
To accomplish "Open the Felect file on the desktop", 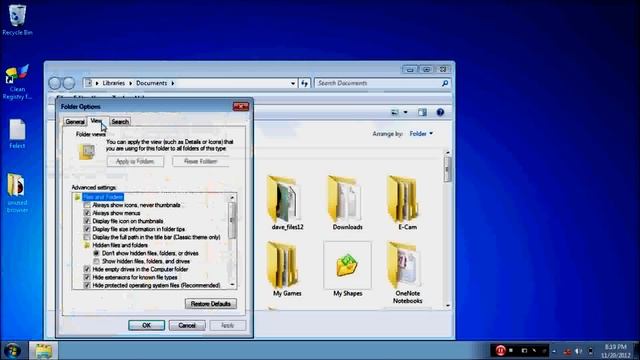I will [17, 133].
